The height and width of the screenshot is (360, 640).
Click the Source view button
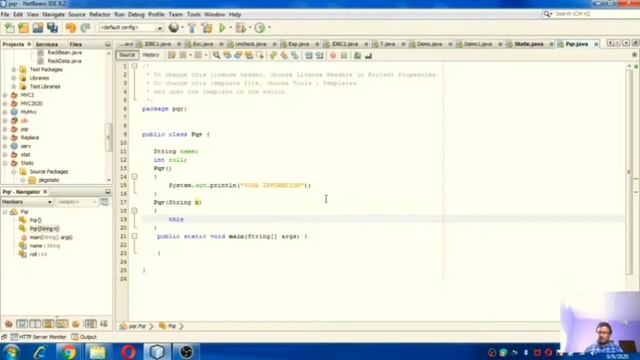[x=127, y=55]
